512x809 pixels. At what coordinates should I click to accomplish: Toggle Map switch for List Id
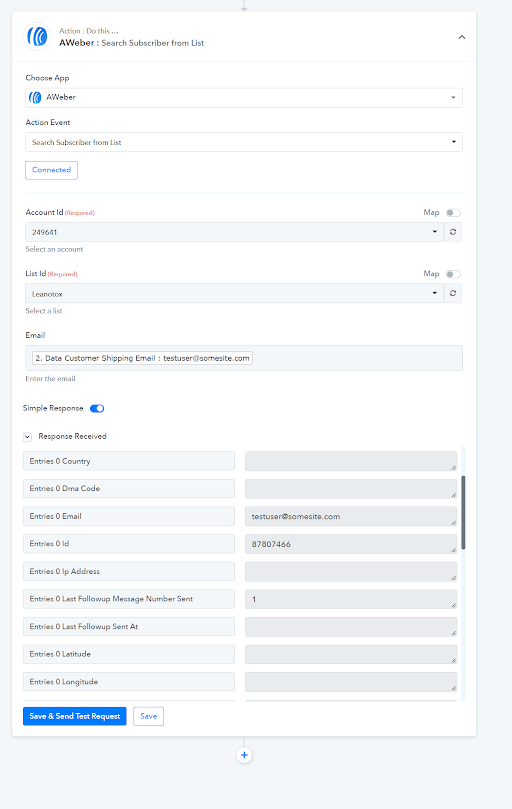(453, 274)
